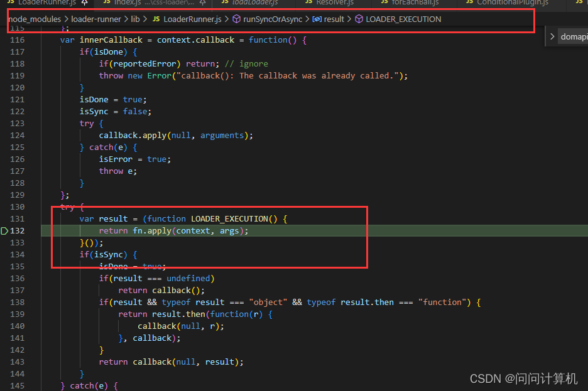Open the runSyncOrAsync breadcrumb symbol
588x391 pixels.
273,19
